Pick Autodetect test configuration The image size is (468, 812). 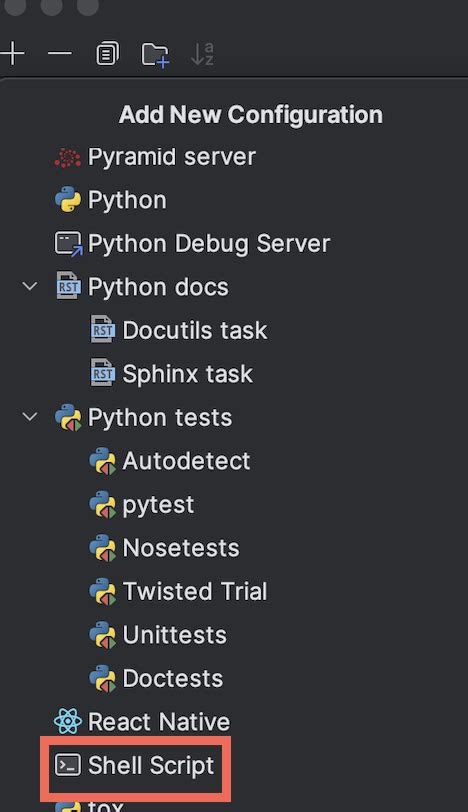point(186,461)
